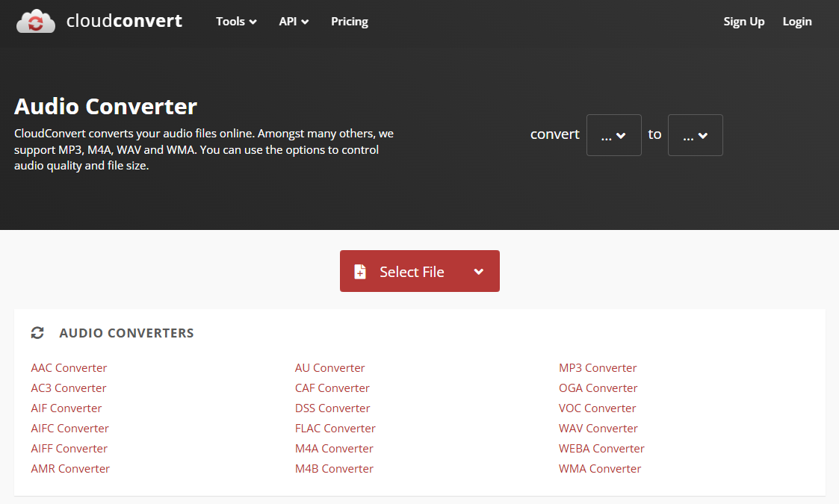Click the AMR Converter link
The image size is (839, 504).
pyautogui.click(x=70, y=468)
